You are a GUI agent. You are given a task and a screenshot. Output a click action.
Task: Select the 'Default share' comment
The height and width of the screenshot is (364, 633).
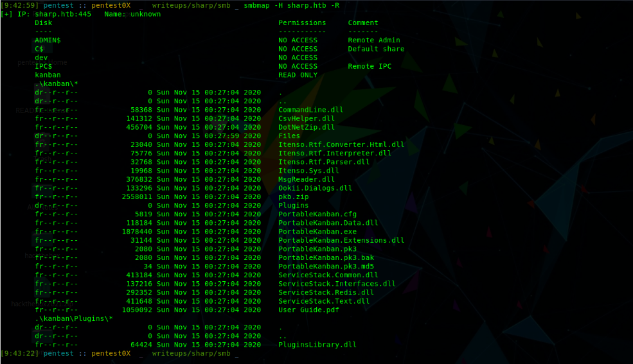pos(376,49)
